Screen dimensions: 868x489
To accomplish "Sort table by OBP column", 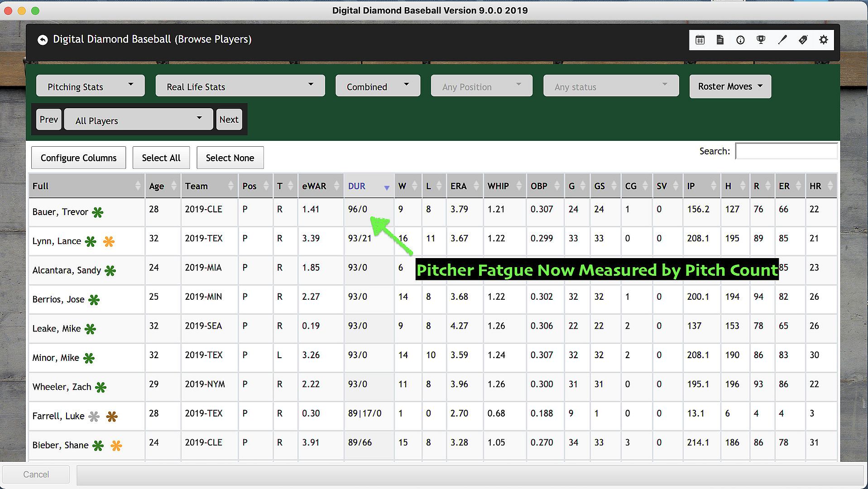I will [545, 186].
